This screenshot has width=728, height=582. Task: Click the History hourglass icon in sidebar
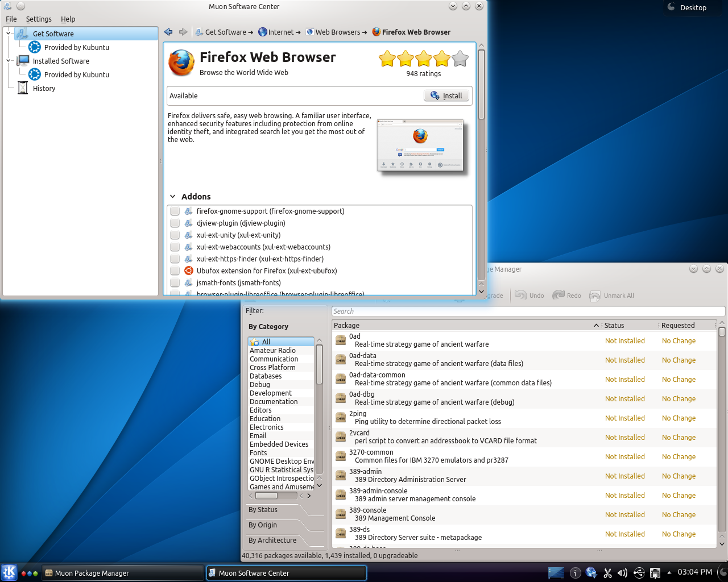click(23, 88)
